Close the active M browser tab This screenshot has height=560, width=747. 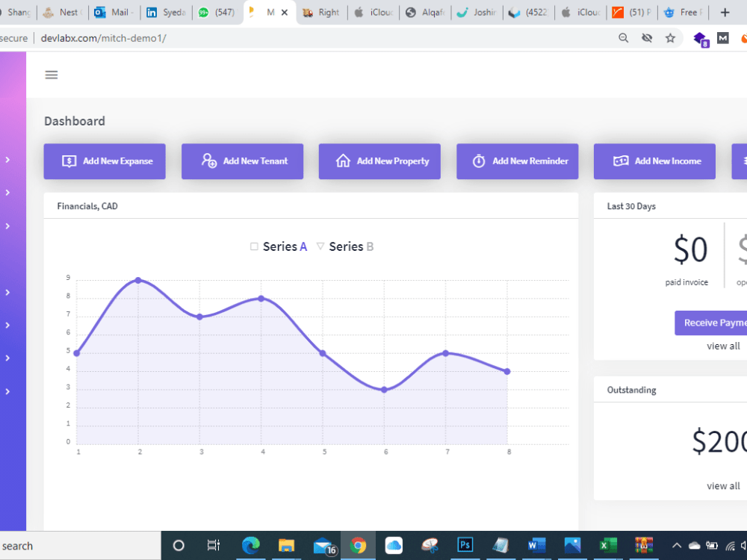[285, 13]
